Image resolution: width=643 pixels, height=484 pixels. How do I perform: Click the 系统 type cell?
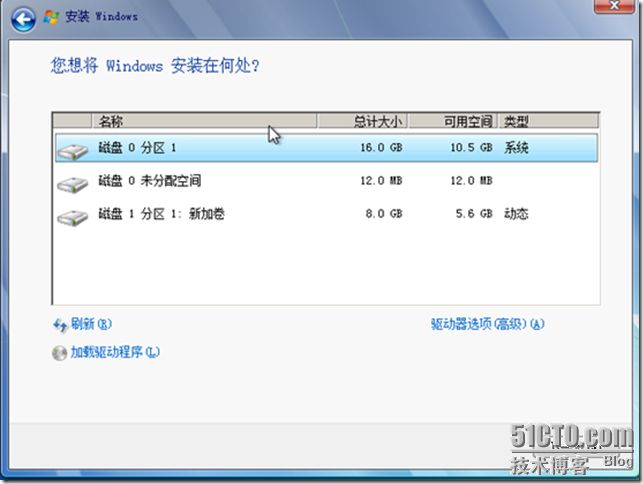[516, 148]
